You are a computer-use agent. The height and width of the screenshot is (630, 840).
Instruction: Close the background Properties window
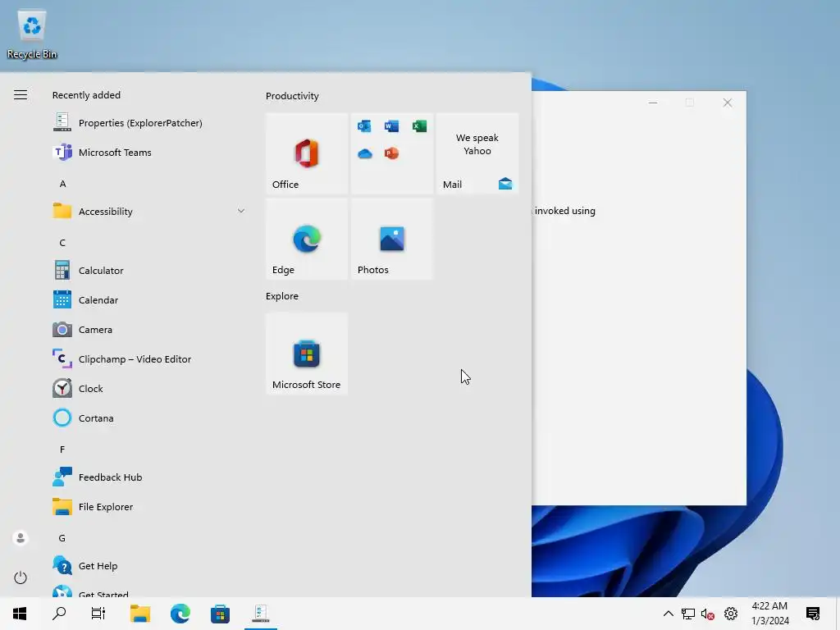(x=727, y=103)
